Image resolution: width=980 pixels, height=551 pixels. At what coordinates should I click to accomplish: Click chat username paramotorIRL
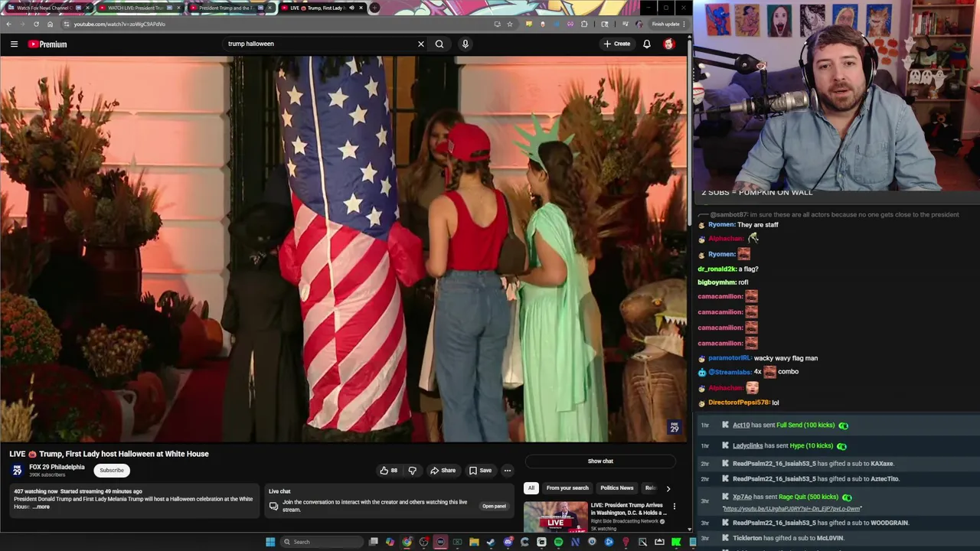click(x=729, y=358)
